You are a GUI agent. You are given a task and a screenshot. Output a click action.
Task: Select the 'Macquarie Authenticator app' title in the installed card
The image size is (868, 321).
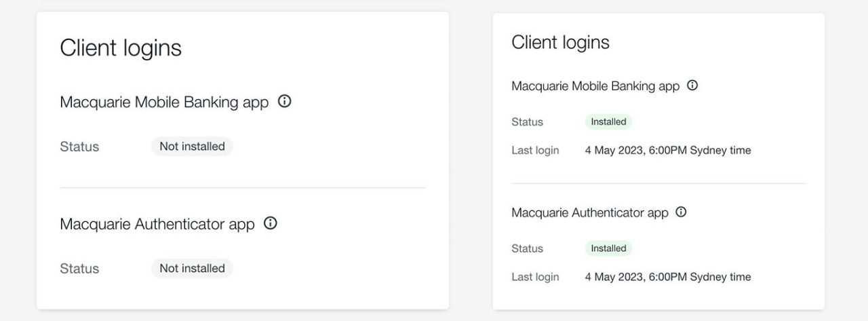coord(590,212)
